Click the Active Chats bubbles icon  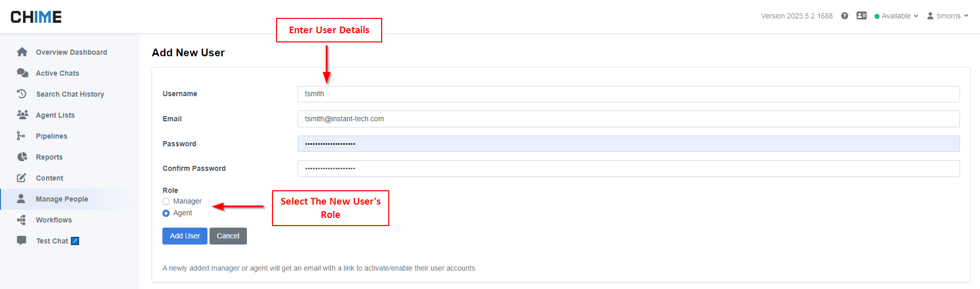pos(22,73)
